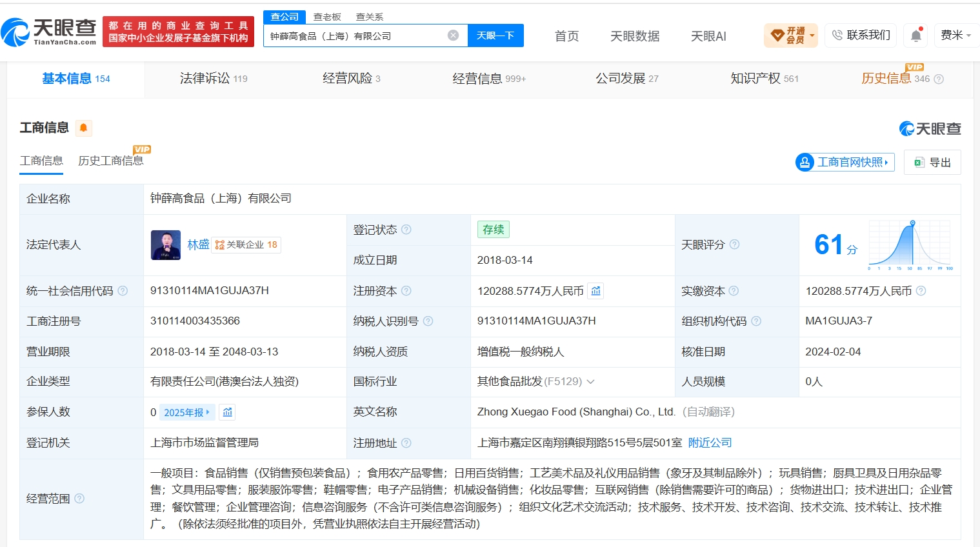
Task: Expand 其他食品批发 industry dropdown
Action: tap(590, 382)
